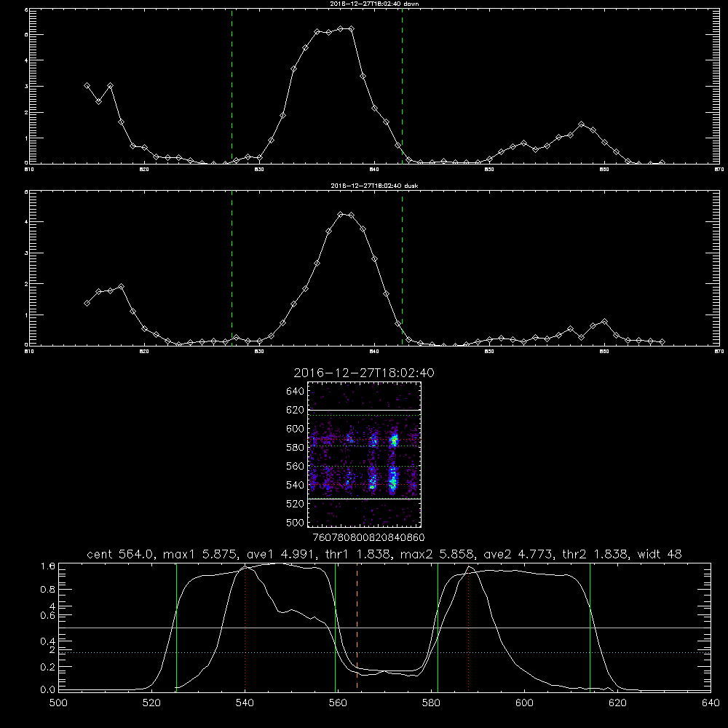Click the orange dashed center line in profile plot
Image resolution: width=728 pixels, height=728 pixels.
[357, 627]
